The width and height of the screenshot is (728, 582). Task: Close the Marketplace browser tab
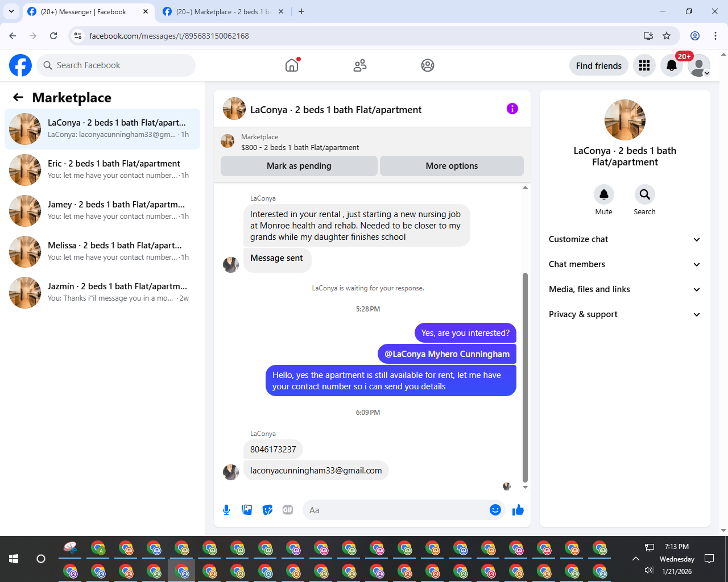(281, 11)
